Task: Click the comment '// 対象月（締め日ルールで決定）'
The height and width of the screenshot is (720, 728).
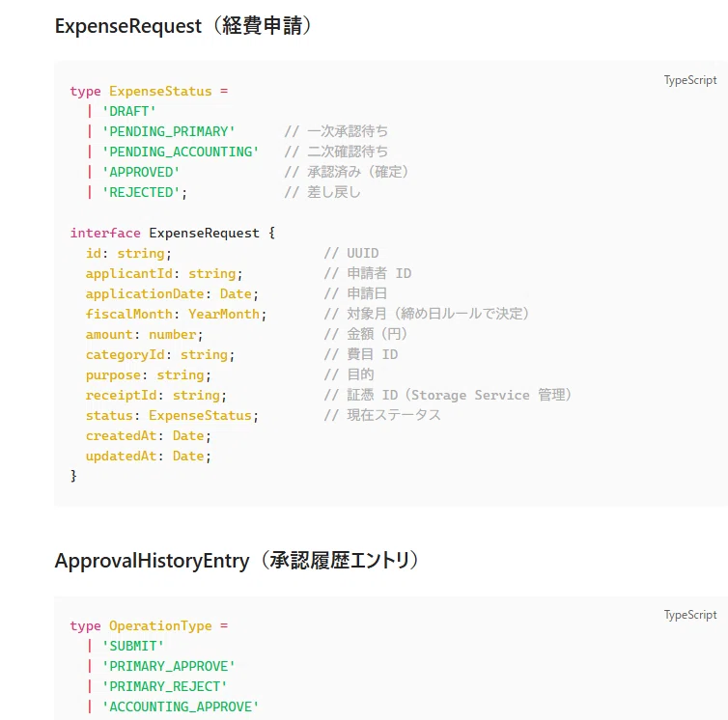Action: (427, 315)
